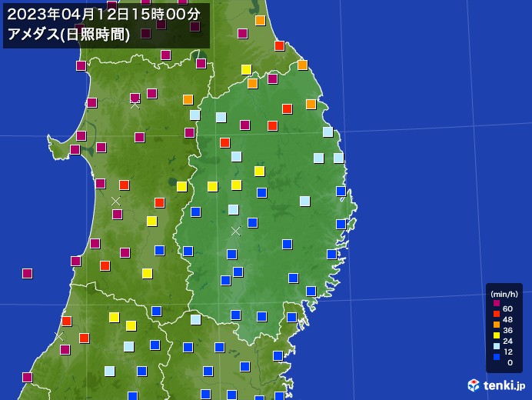The image size is (532, 400).
Task: Select the purple swatch in the legend
Action: point(497,303)
